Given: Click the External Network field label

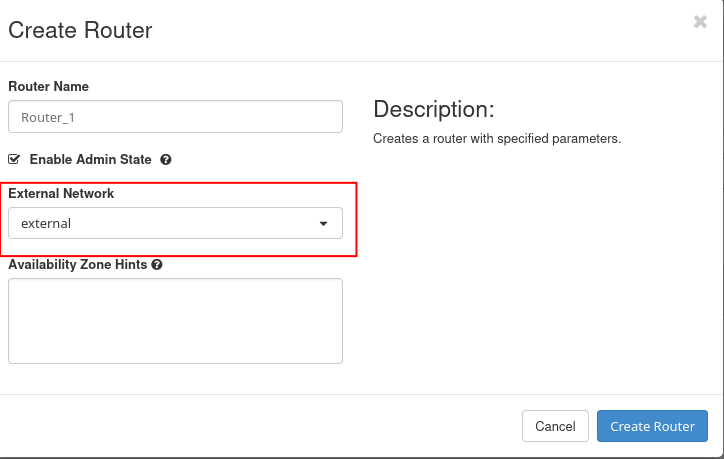Looking at the screenshot, I should click(61, 193).
